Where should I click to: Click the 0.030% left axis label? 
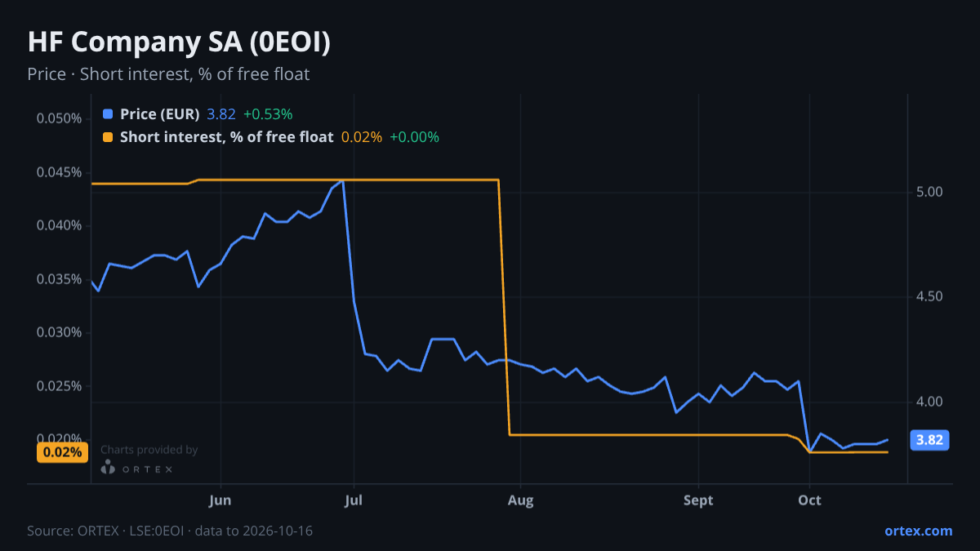(60, 332)
